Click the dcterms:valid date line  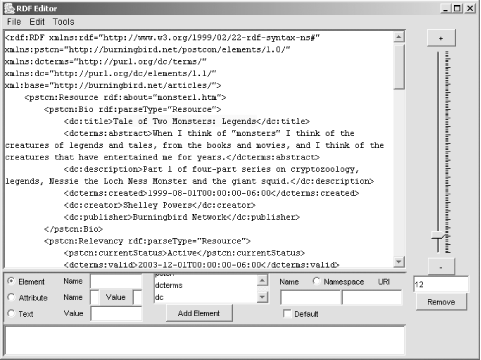pos(201,265)
